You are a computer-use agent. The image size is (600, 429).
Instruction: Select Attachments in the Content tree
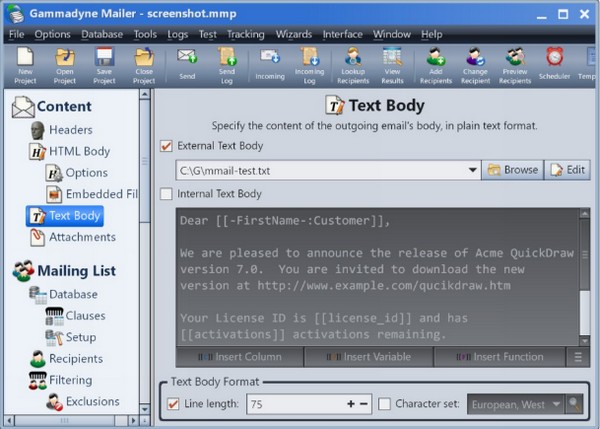point(82,237)
